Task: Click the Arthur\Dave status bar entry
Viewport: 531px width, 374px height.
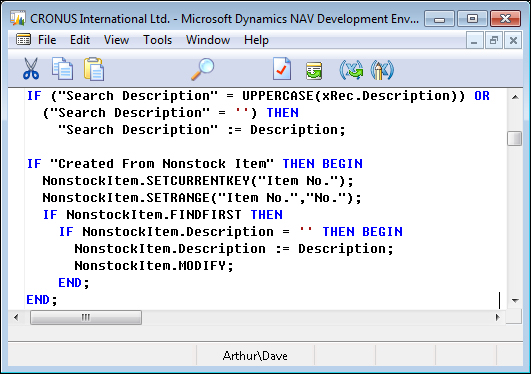Action: [255, 356]
